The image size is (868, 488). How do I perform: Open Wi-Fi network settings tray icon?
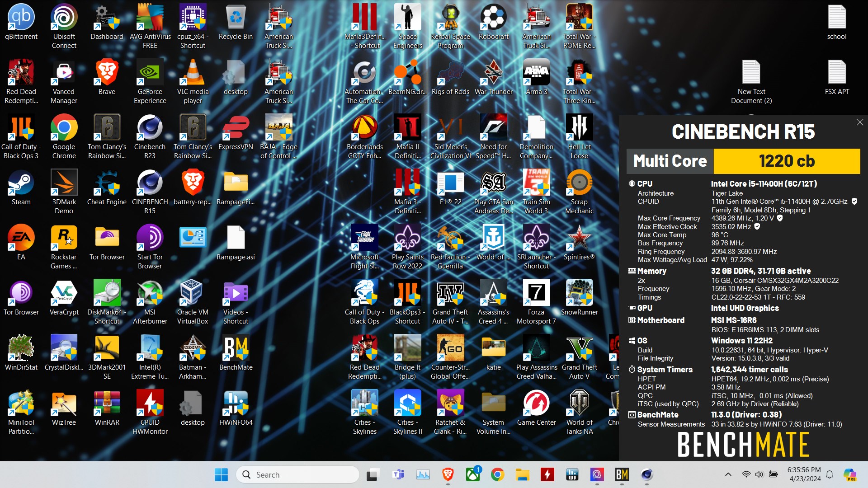746,474
